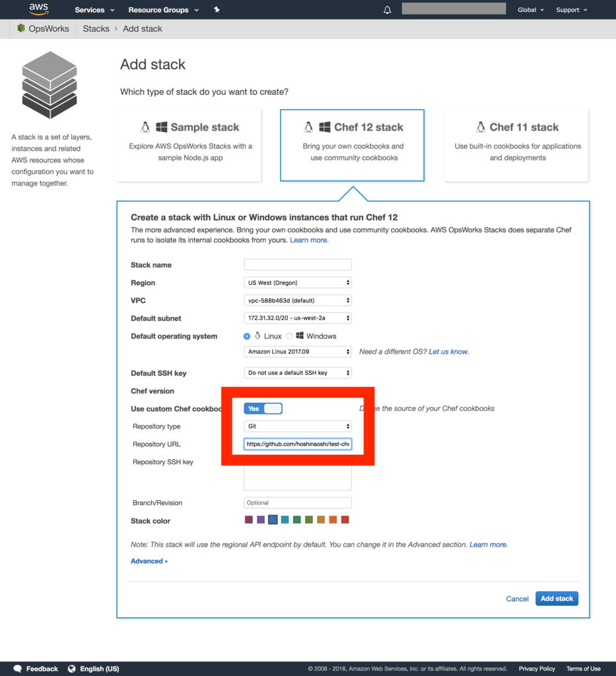Pick the maroon stack color swatch
The width and height of the screenshot is (616, 676).
[x=249, y=520]
